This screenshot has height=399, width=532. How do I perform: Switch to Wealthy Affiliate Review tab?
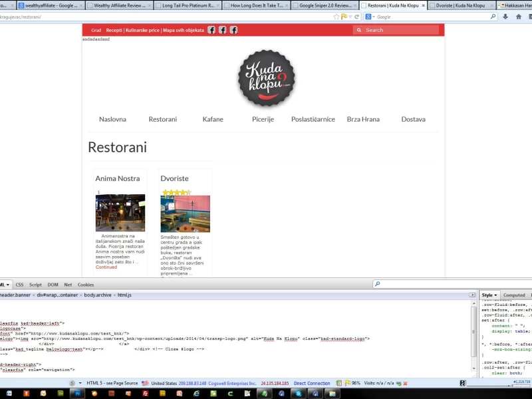click(119, 5)
